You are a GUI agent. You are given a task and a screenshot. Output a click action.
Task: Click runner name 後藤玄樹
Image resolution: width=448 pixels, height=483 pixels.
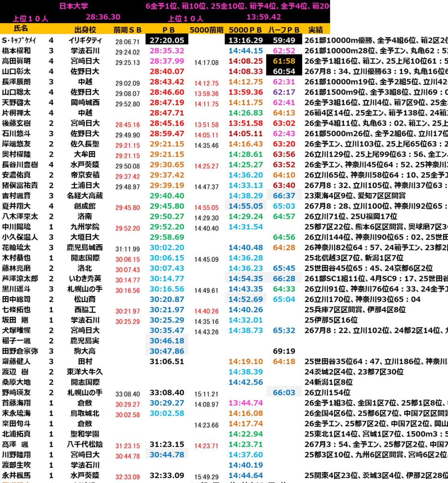(16, 123)
